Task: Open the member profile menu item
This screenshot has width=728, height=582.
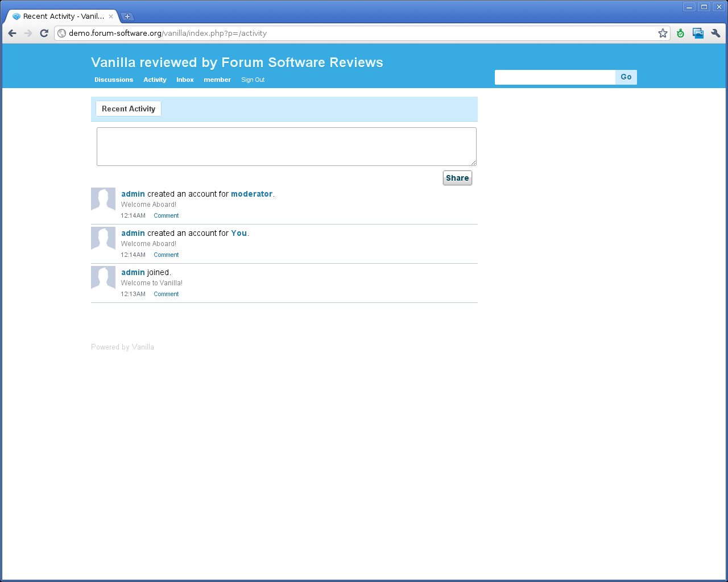Action: pos(217,80)
